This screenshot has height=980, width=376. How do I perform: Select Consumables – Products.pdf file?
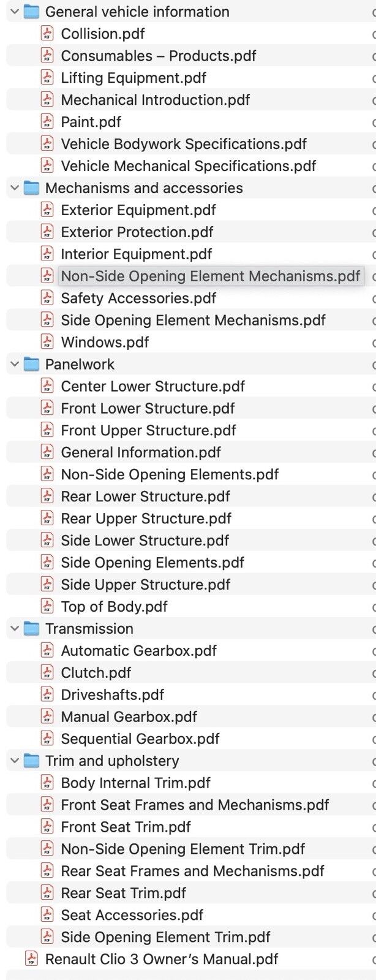click(x=158, y=56)
